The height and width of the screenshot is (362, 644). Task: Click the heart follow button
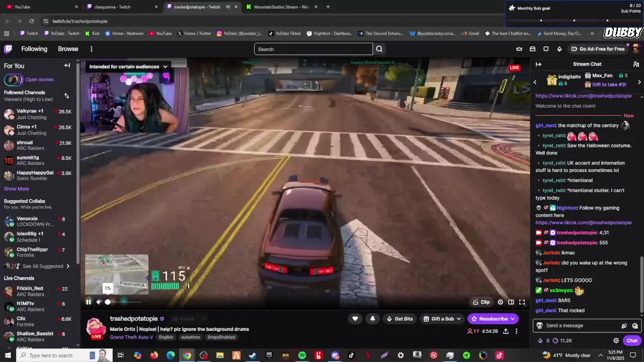(355, 319)
